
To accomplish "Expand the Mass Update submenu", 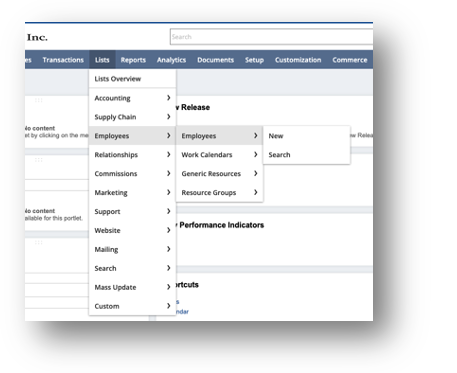I will point(132,287).
